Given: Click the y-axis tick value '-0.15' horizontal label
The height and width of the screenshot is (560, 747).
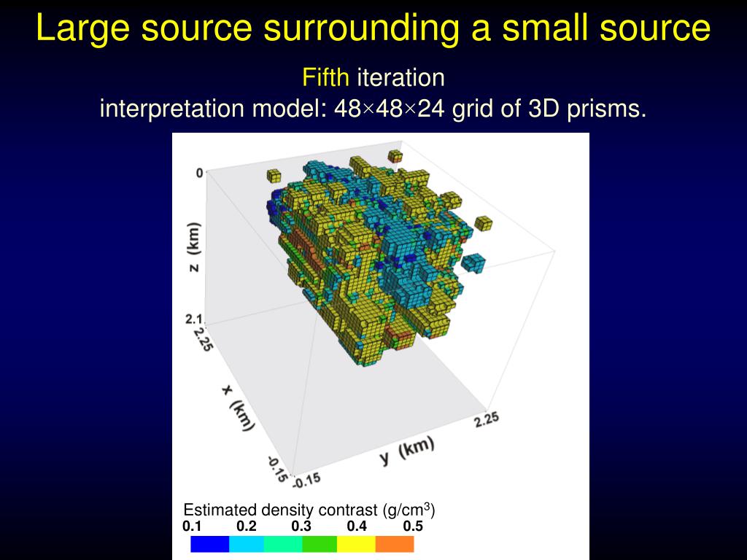Looking at the screenshot, I should [306, 481].
